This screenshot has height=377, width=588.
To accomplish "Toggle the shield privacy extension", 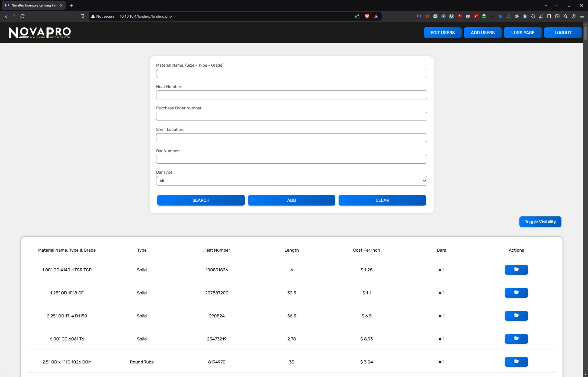I will pyautogui.click(x=574, y=16).
